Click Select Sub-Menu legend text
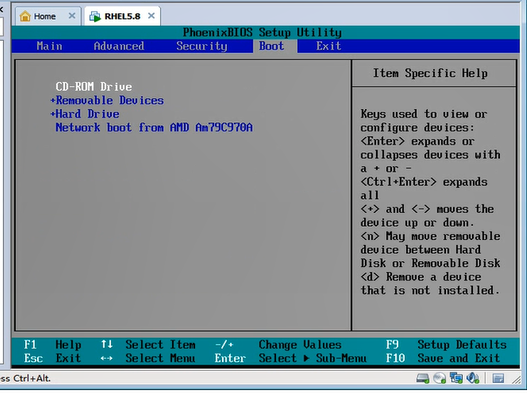 click(313, 358)
